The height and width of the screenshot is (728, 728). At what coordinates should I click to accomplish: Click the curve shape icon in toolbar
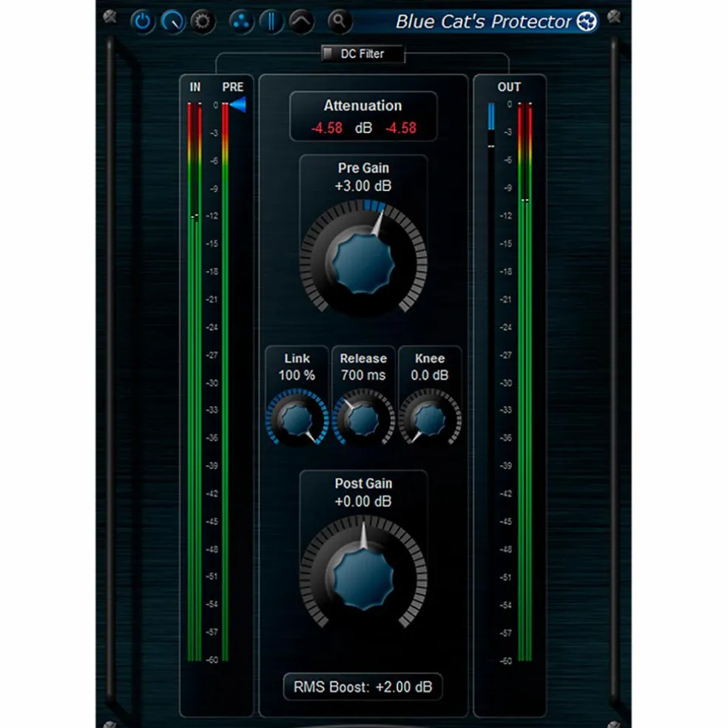(301, 21)
